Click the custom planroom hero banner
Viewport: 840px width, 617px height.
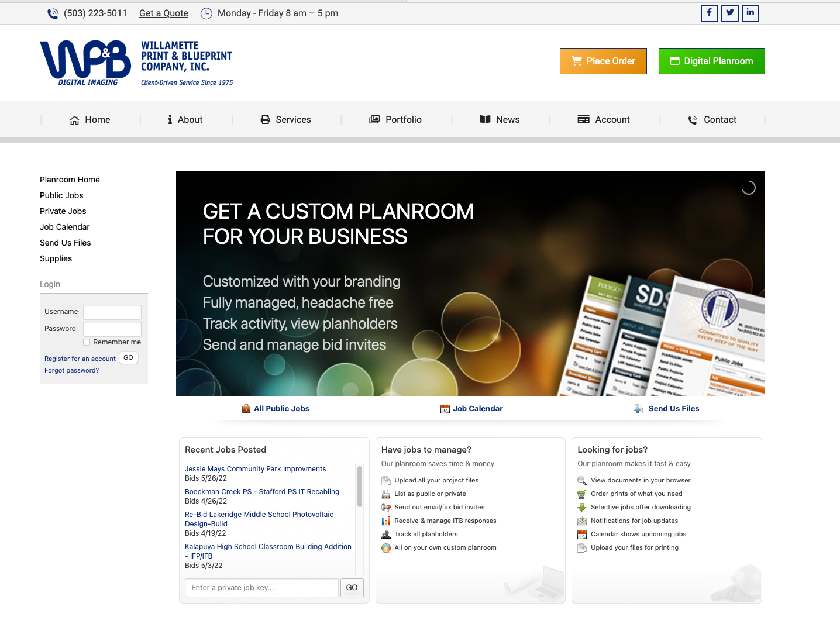pyautogui.click(x=470, y=284)
